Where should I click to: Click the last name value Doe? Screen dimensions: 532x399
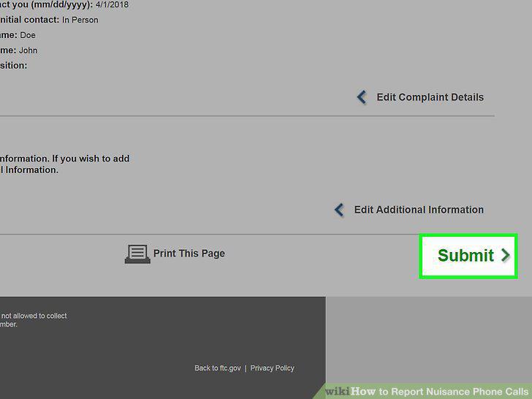click(28, 35)
